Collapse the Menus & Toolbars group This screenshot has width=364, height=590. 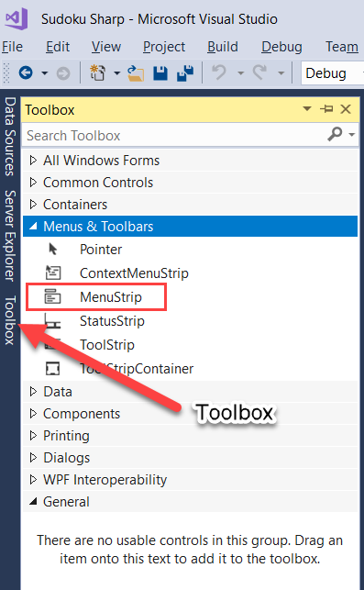(x=33, y=226)
